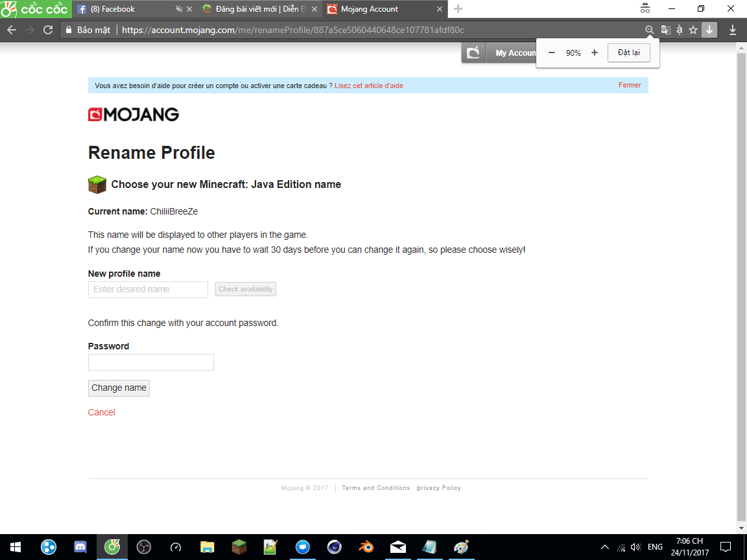Switch input language ENG indicator

click(x=655, y=547)
